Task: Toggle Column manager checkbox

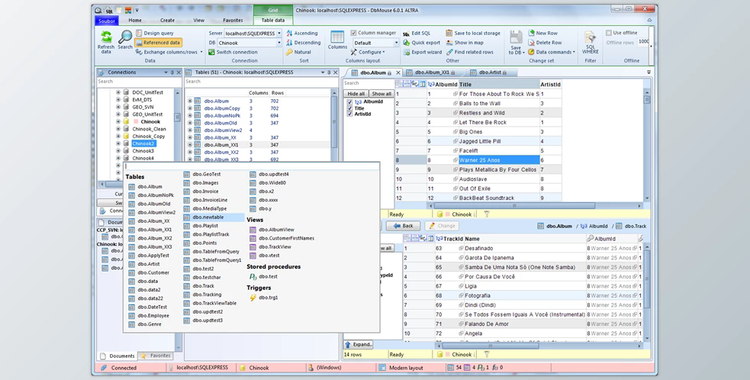Action: [353, 33]
